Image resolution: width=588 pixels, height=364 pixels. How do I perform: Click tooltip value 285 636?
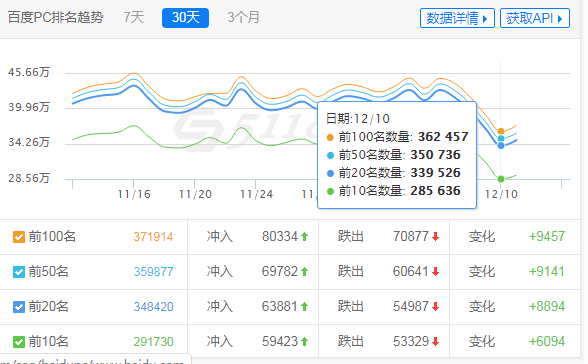pos(435,191)
